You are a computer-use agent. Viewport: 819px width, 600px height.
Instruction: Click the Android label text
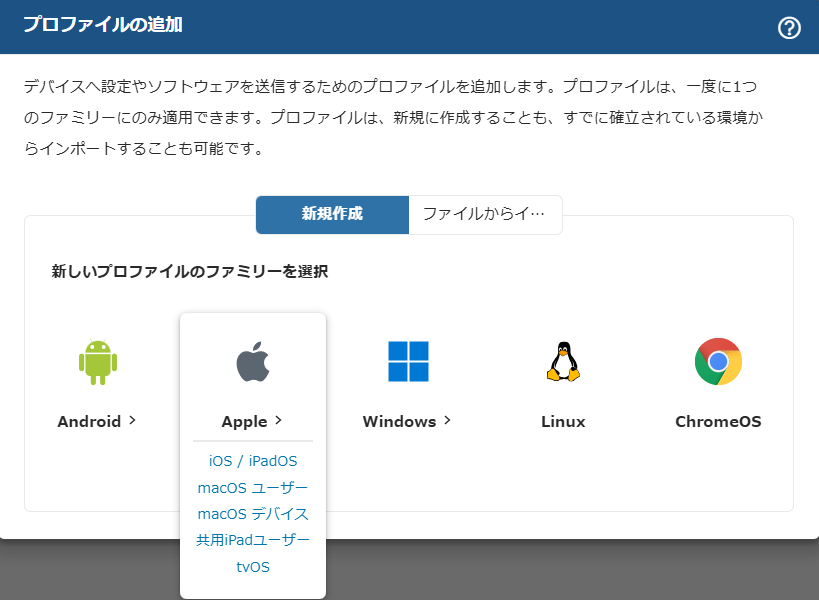click(x=89, y=421)
